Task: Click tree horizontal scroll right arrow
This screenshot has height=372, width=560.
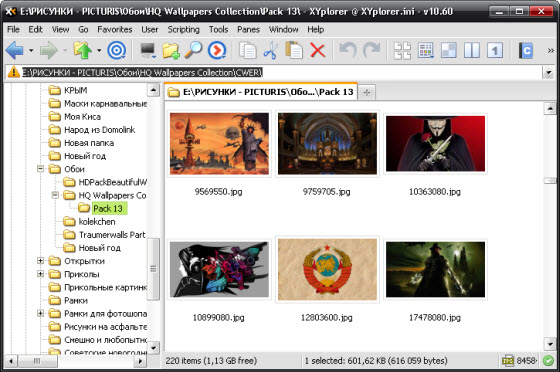Action: click(140, 361)
